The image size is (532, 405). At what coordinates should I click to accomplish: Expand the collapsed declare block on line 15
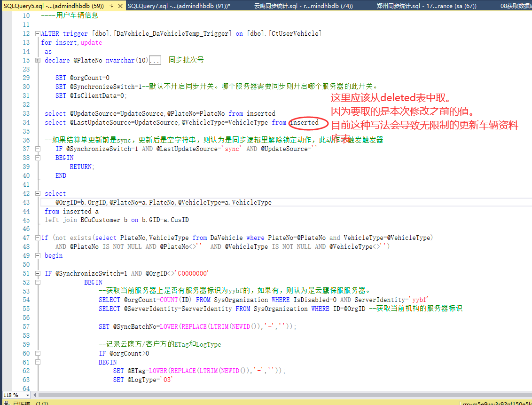tap(38, 60)
